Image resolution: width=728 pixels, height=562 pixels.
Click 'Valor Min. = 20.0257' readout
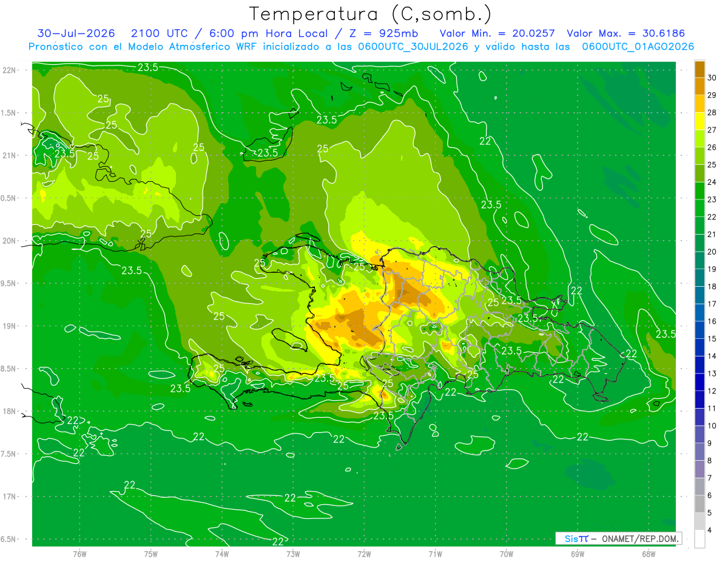497,33
